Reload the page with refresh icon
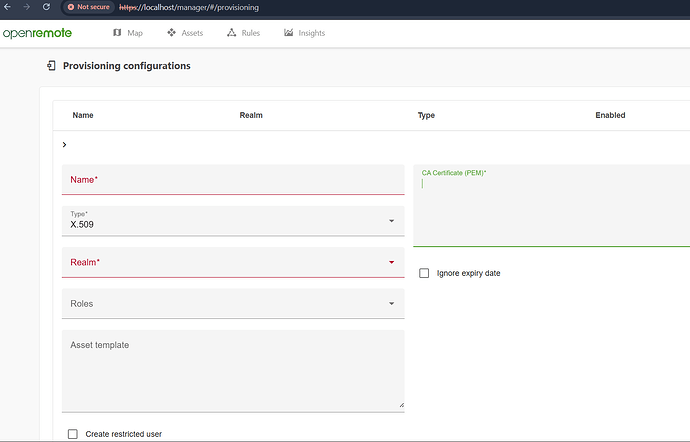This screenshot has width=690, height=442. click(x=46, y=7)
